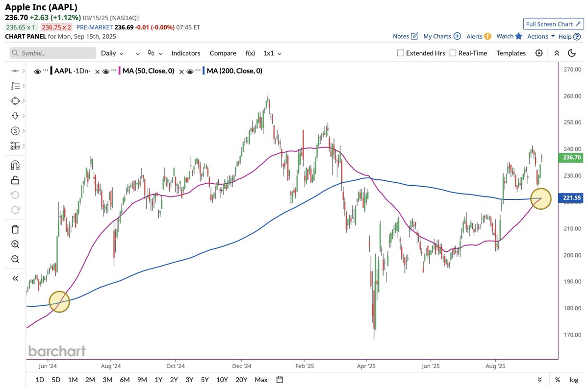Zoom out with the minus magnifier

(15, 259)
